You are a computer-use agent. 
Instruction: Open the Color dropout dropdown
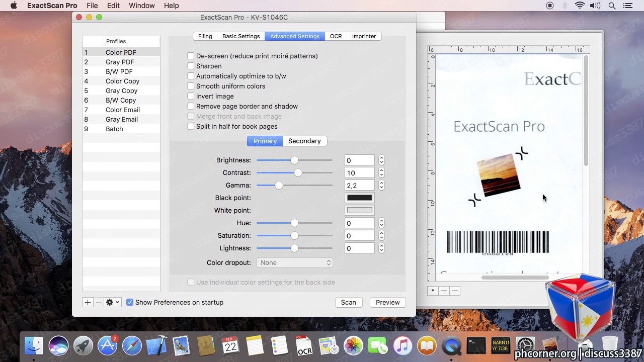(x=294, y=262)
